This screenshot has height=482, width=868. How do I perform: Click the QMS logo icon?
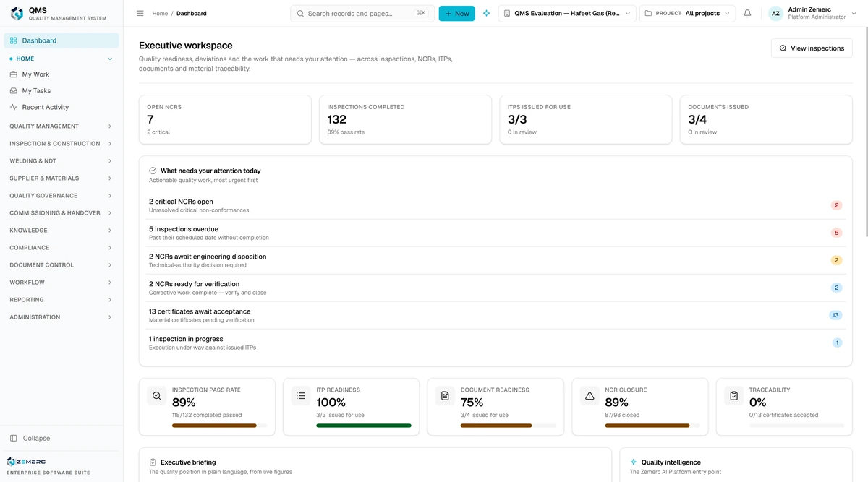(17, 14)
